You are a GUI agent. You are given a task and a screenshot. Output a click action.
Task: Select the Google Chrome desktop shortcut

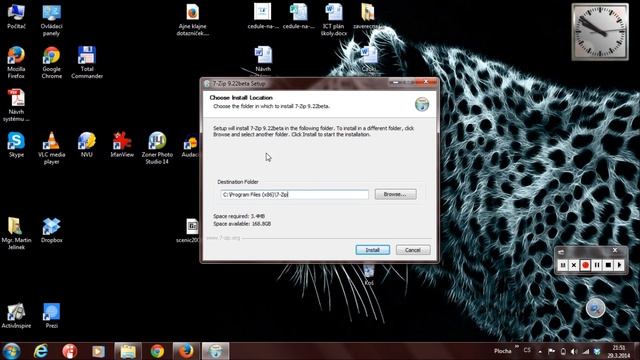pos(51,62)
